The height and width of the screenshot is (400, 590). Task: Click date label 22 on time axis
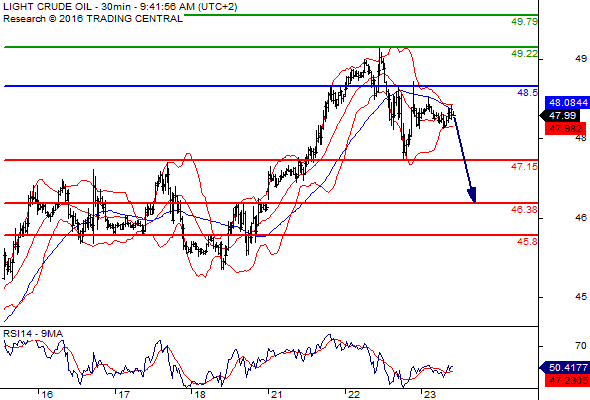[x=354, y=395]
